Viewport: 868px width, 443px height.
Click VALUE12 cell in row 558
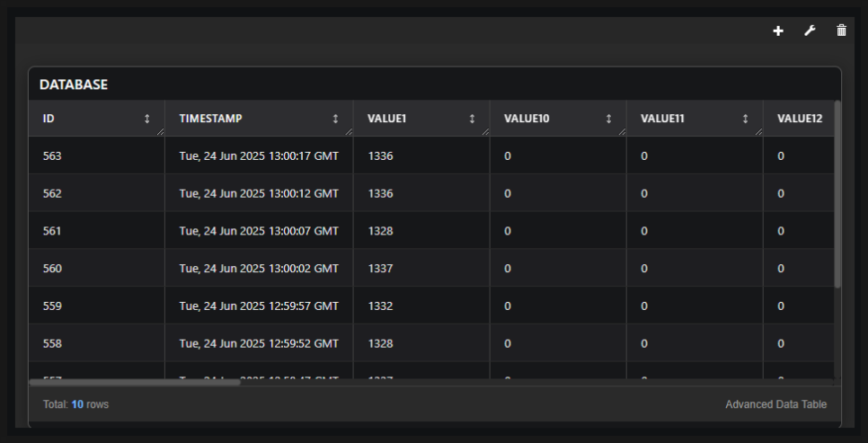[799, 343]
